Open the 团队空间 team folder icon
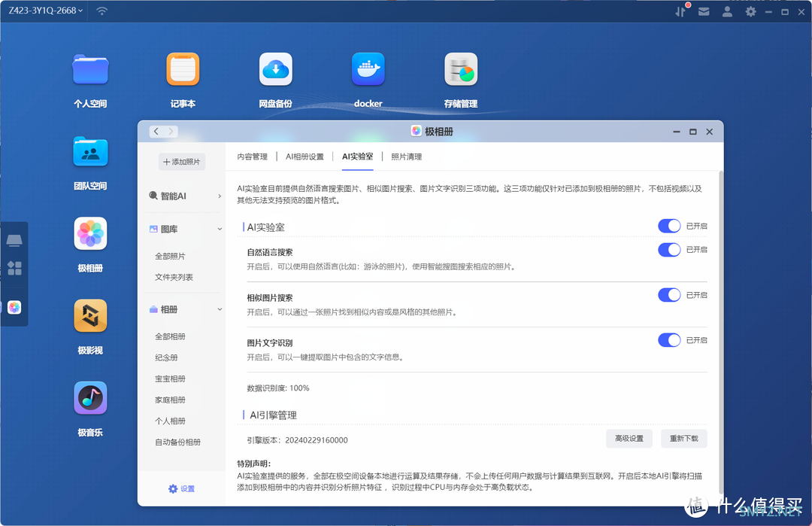 tap(90, 151)
